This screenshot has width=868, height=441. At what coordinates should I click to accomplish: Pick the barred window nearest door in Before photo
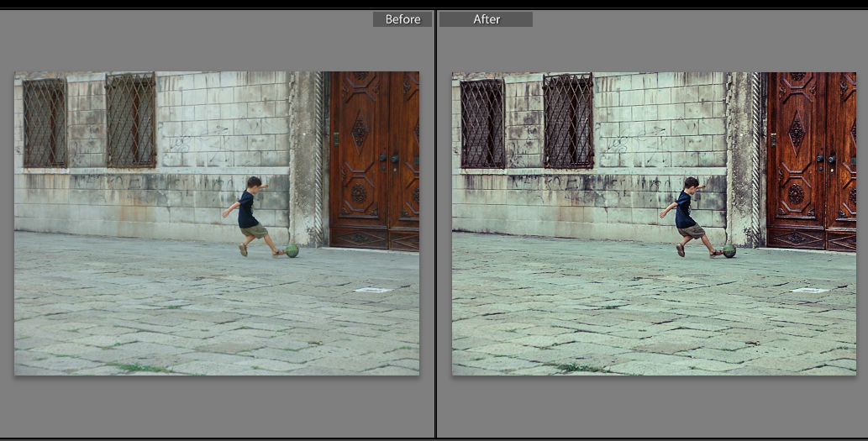coord(131,120)
